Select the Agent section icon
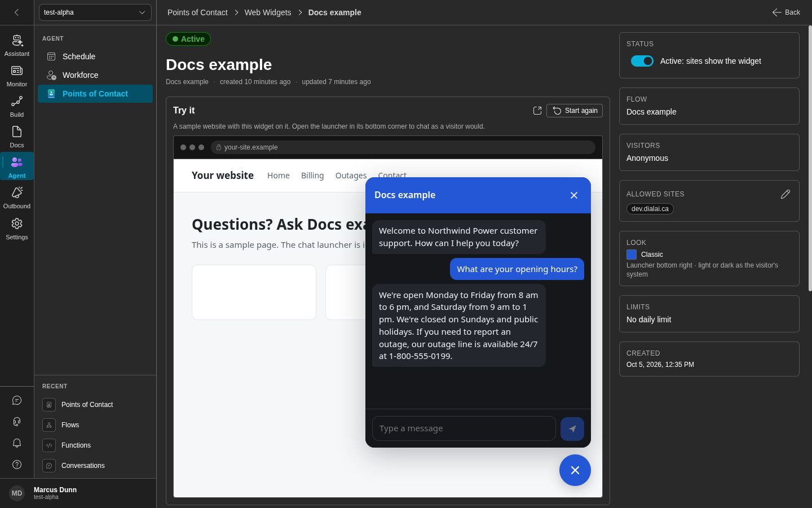This screenshot has width=812, height=508. click(x=17, y=162)
